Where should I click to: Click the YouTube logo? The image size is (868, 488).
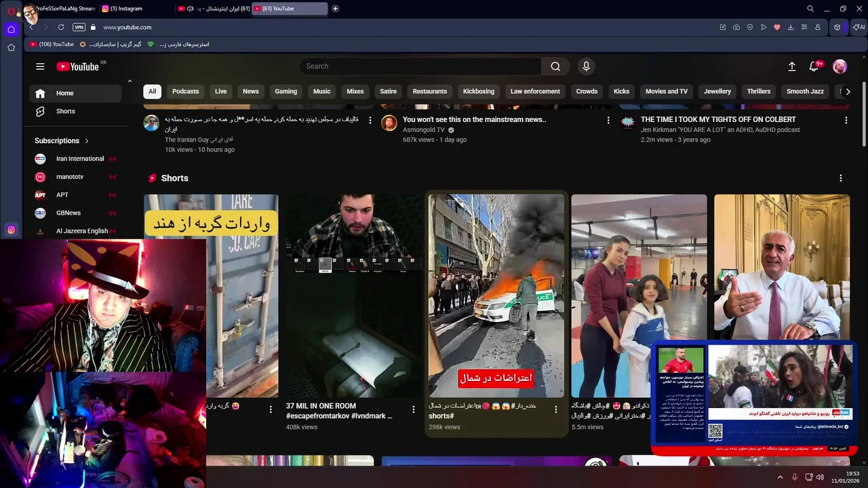tap(77, 66)
